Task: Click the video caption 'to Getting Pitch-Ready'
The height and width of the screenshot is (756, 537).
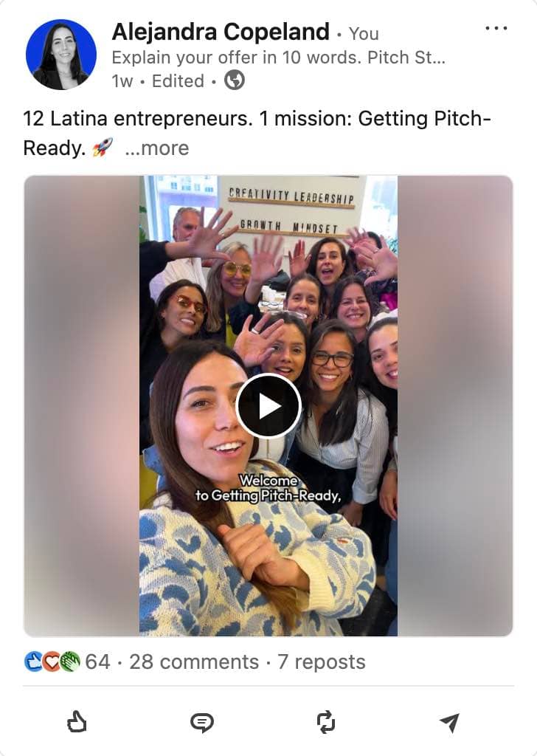Action: (268, 495)
